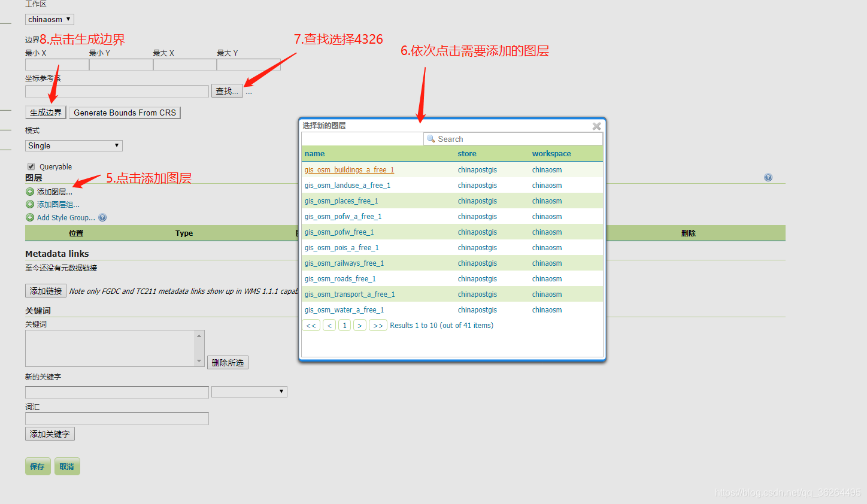This screenshot has width=867, height=504.
Task: Click Generate Bounds From CRS button
Action: click(125, 113)
